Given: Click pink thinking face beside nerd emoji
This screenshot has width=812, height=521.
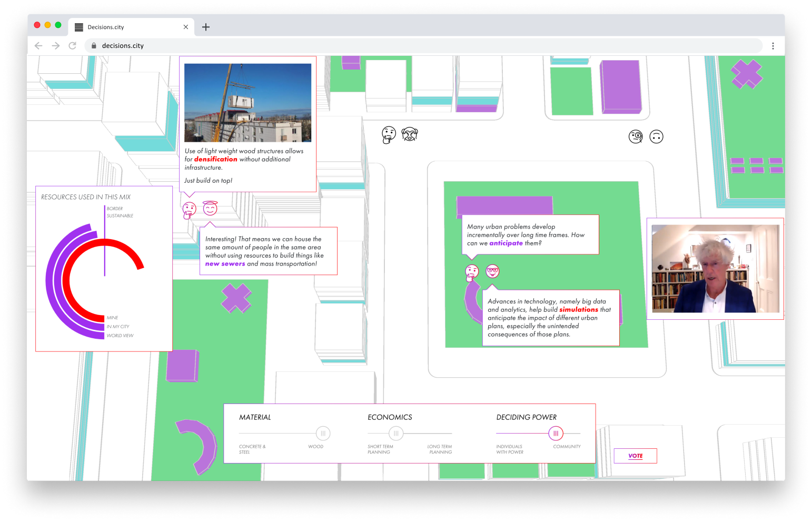Looking at the screenshot, I should pos(472,272).
